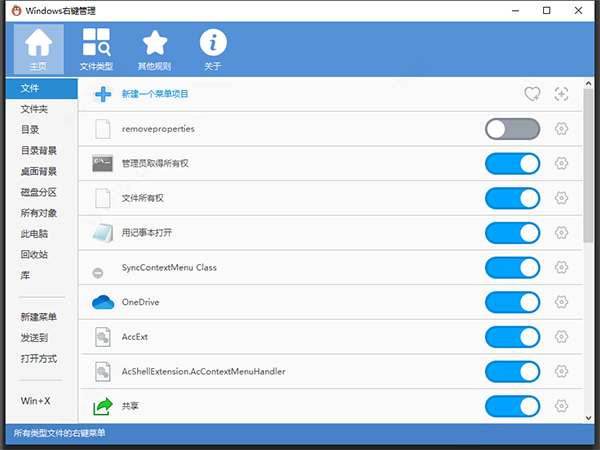The width and height of the screenshot is (600, 450).
Task: Click the OneDrive item label
Action: pos(140,302)
